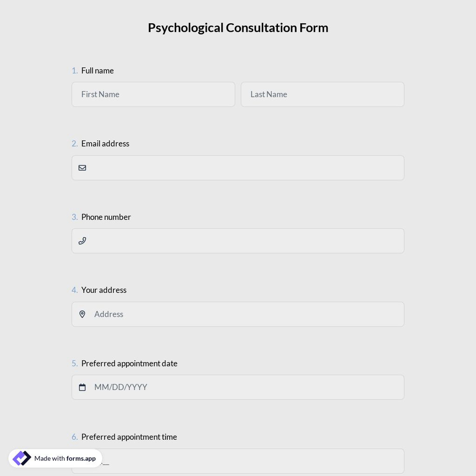Click the purple checkmark logo next to Made with
476x476 pixels.
point(22,458)
